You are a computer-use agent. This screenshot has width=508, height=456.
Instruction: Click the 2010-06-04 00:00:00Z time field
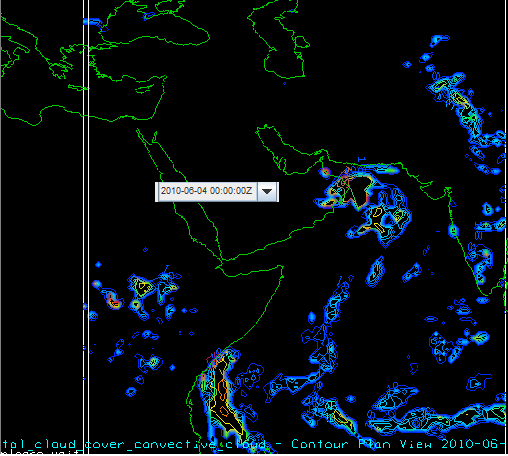[x=206, y=191]
